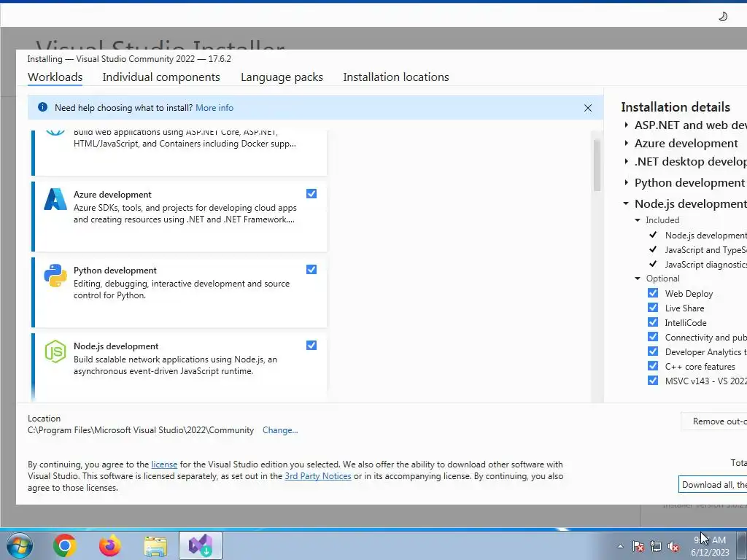Uncheck the MSVC v143 optional component
Viewport: 747px width, 560px height.
coord(653,381)
